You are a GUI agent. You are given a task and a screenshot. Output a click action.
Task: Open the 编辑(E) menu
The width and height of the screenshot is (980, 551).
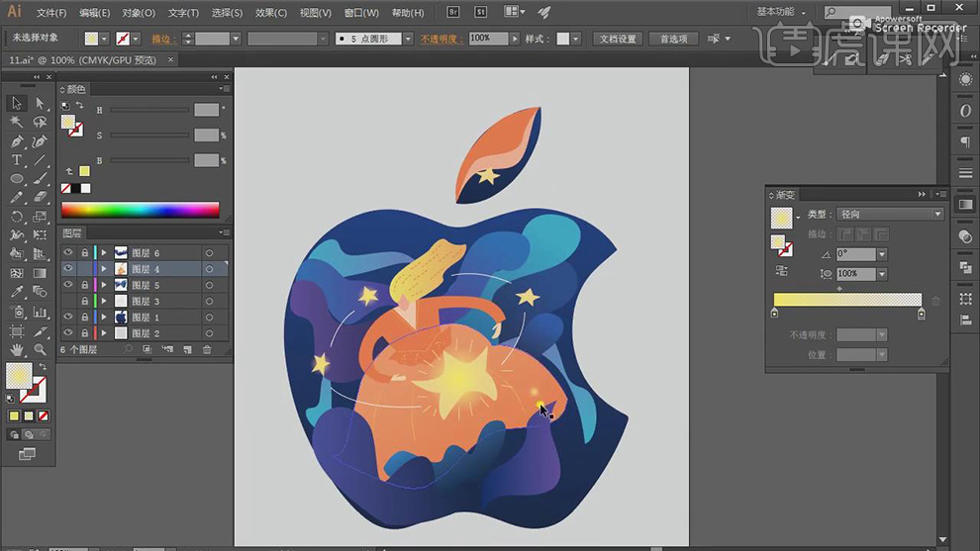pyautogui.click(x=94, y=13)
